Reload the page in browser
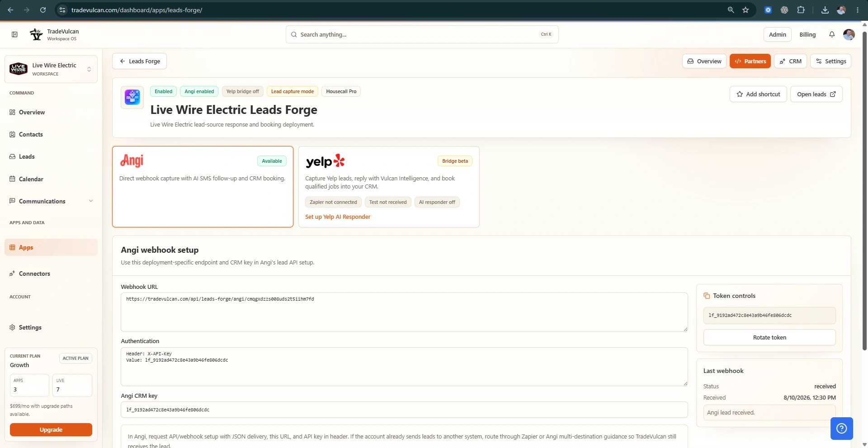This screenshot has height=448, width=868. (x=43, y=10)
